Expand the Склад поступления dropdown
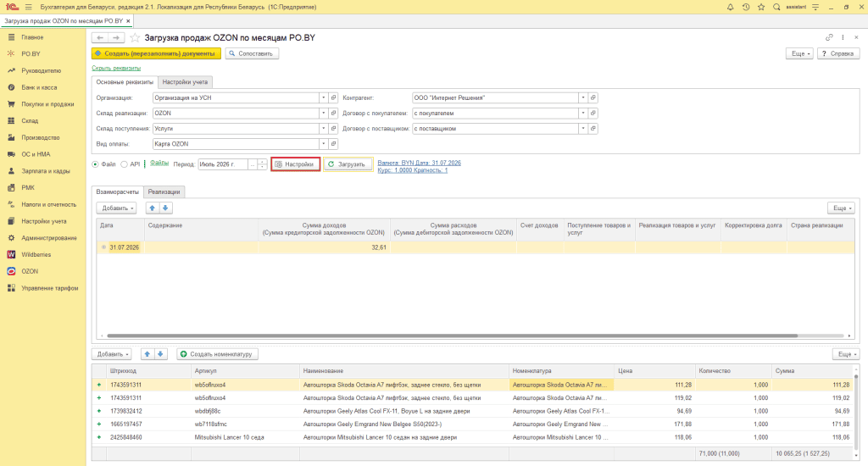 click(x=323, y=129)
